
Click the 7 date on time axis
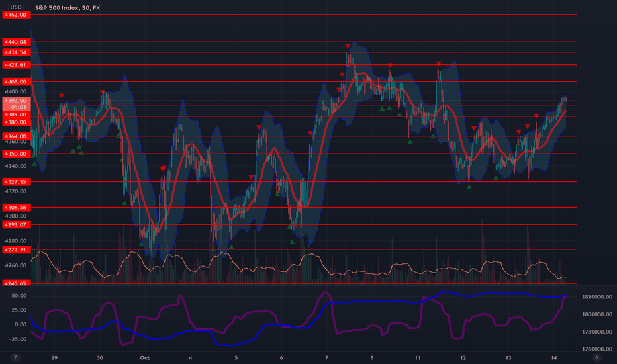point(326,357)
